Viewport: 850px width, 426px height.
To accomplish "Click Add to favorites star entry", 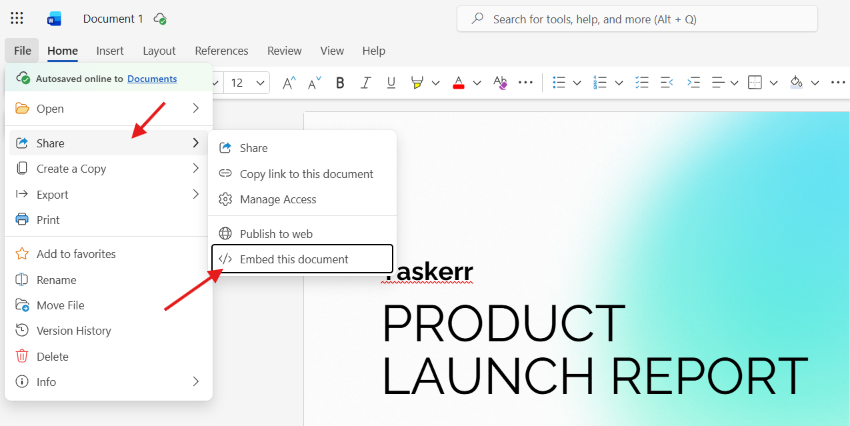I will click(108, 254).
